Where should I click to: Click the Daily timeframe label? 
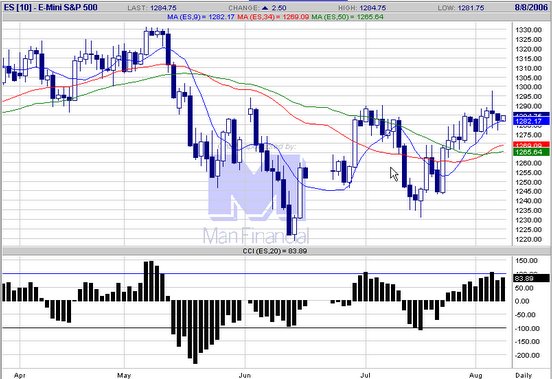523,375
